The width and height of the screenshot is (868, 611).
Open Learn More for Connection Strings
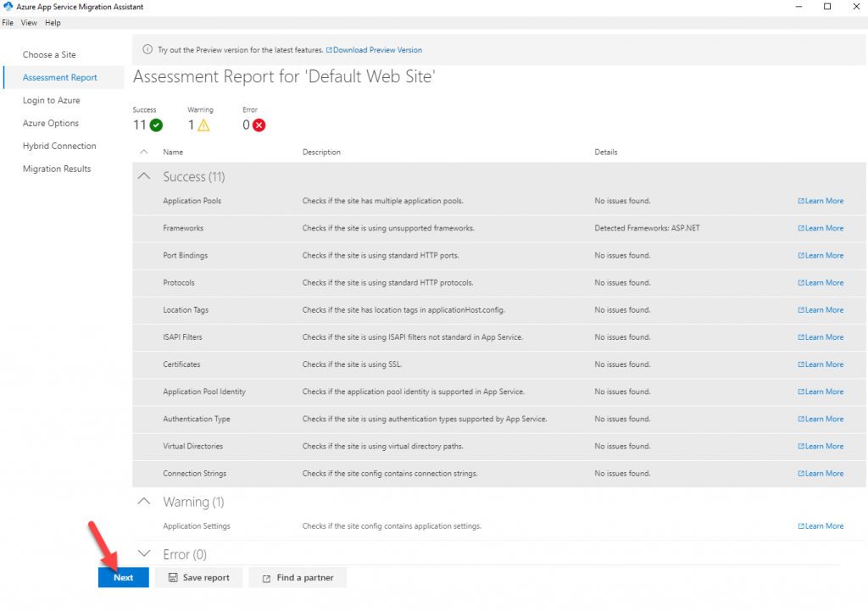(821, 473)
